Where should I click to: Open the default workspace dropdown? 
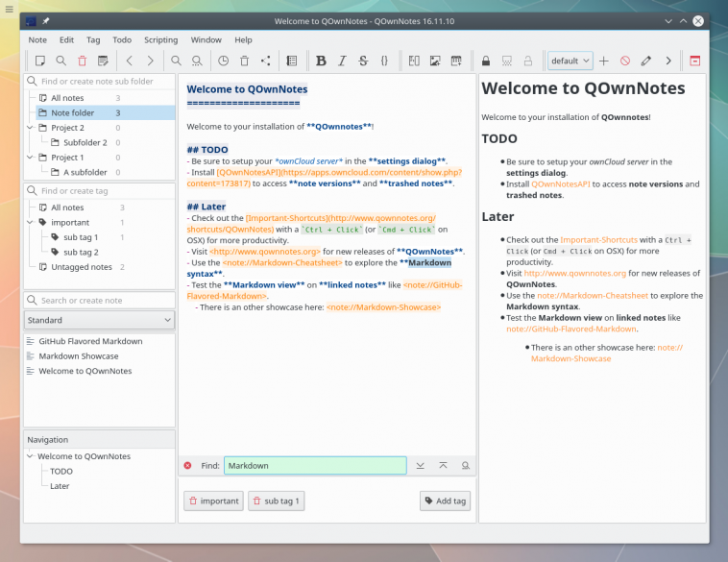(570, 61)
